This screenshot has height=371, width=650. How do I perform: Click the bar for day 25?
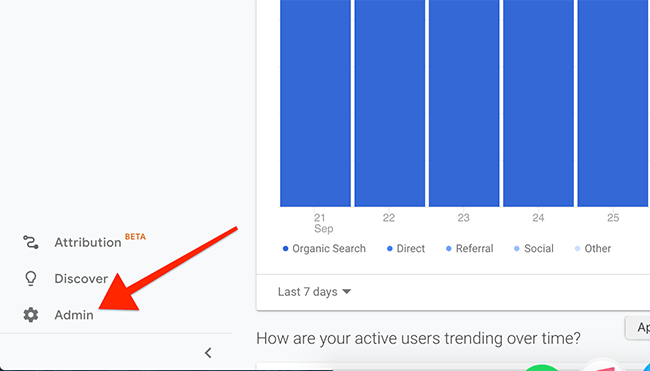[613, 103]
